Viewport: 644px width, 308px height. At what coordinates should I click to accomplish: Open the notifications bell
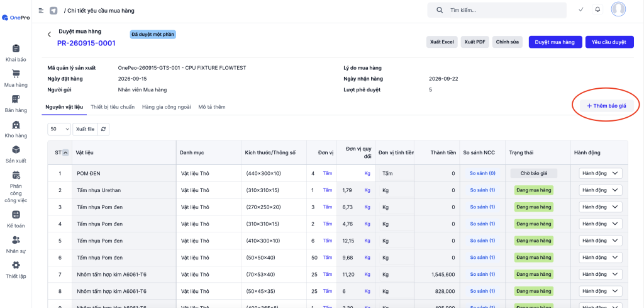(597, 9)
